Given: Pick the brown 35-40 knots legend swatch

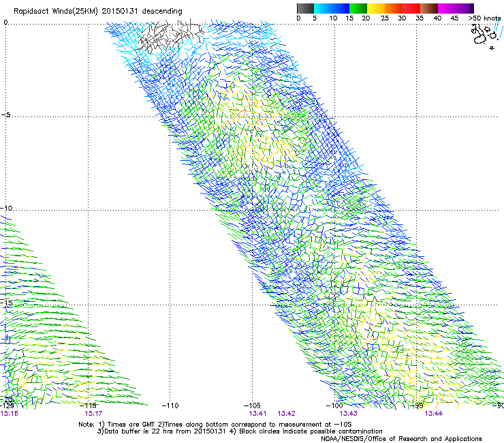Looking at the screenshot, I should pyautogui.click(x=429, y=8).
